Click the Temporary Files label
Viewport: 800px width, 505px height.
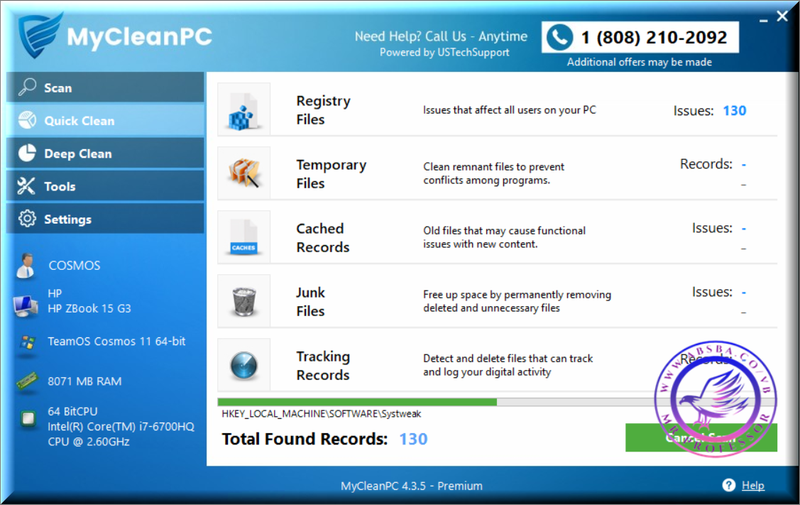(331, 174)
